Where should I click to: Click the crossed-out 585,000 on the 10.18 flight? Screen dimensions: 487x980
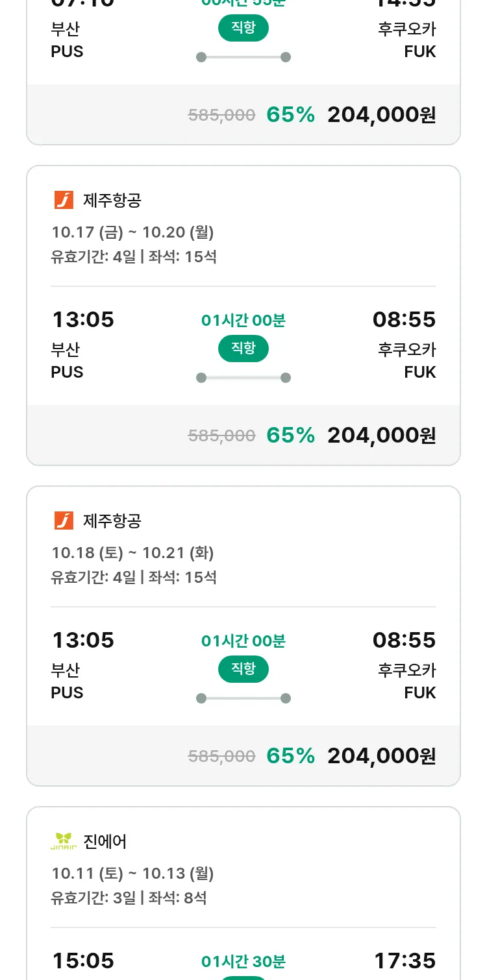221,756
